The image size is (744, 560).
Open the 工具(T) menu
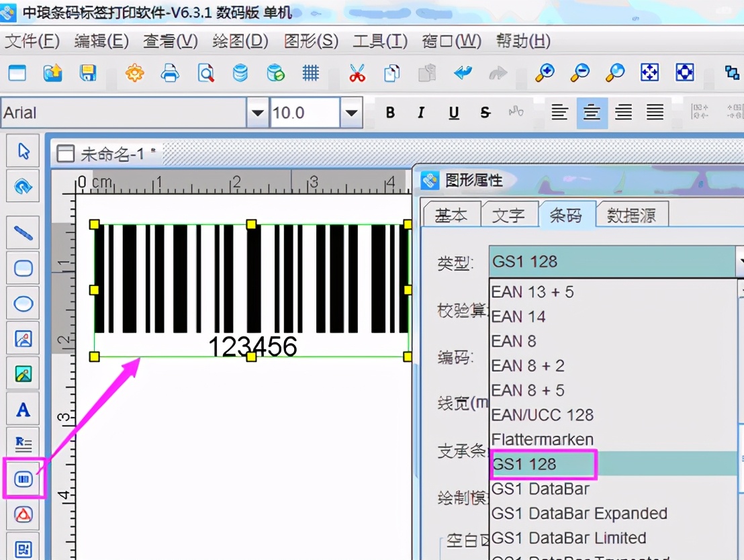pyautogui.click(x=379, y=41)
